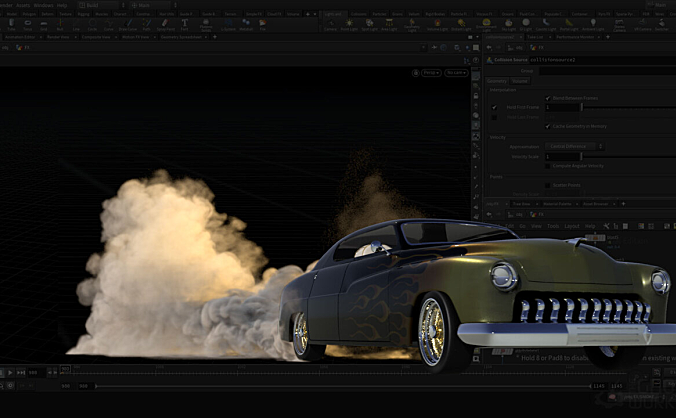Add a Volume Light from the shelf
The image size is (676, 418).
tap(437, 25)
